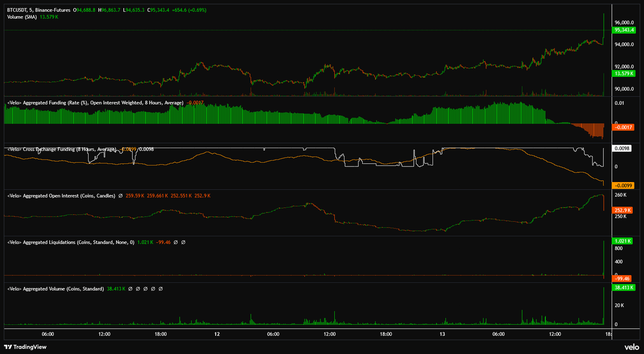Image resolution: width=644 pixels, height=354 pixels.
Task: Click the 259.59 K open interest value
Action: (x=135, y=196)
